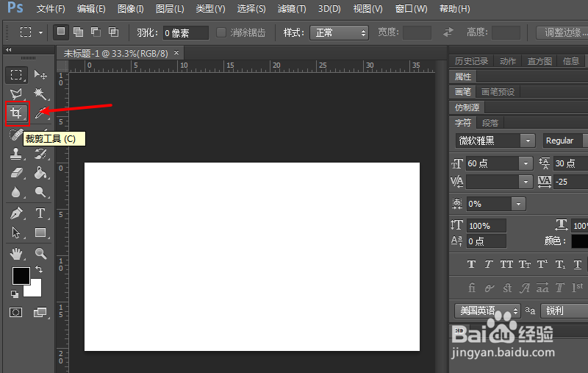This screenshot has height=373, width=588.
Task: Open the anti-aliasing dropdown 锐利
Action: (564, 310)
